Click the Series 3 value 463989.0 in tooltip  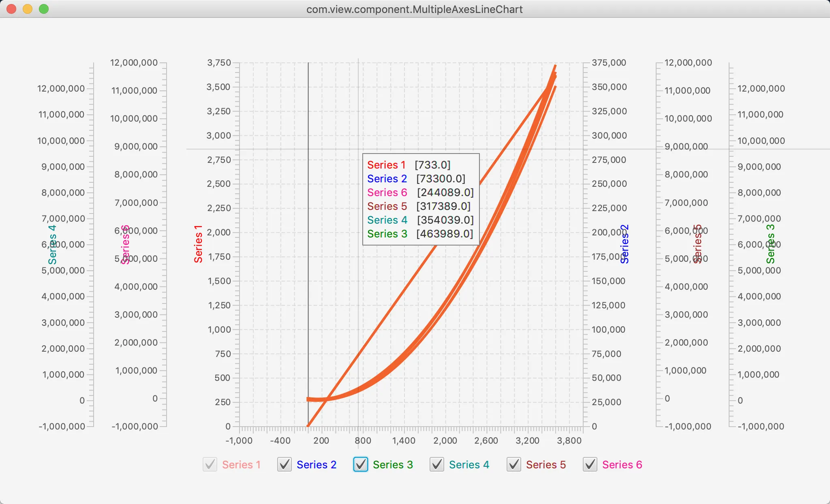point(445,234)
